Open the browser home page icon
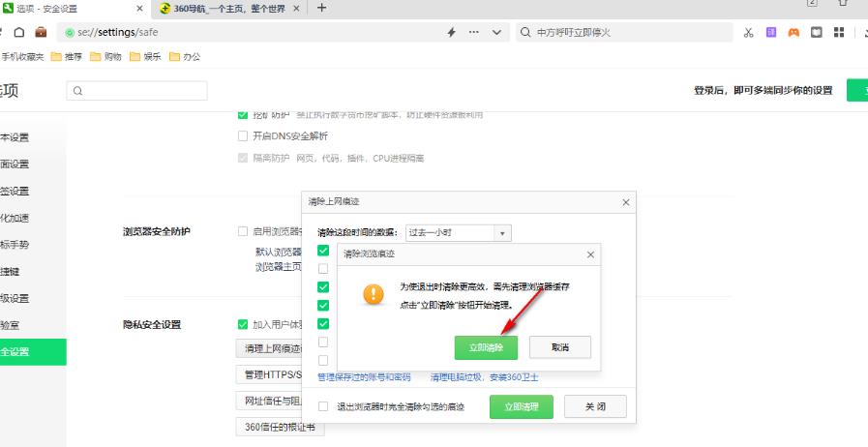This screenshot has width=868, height=447. [19, 32]
